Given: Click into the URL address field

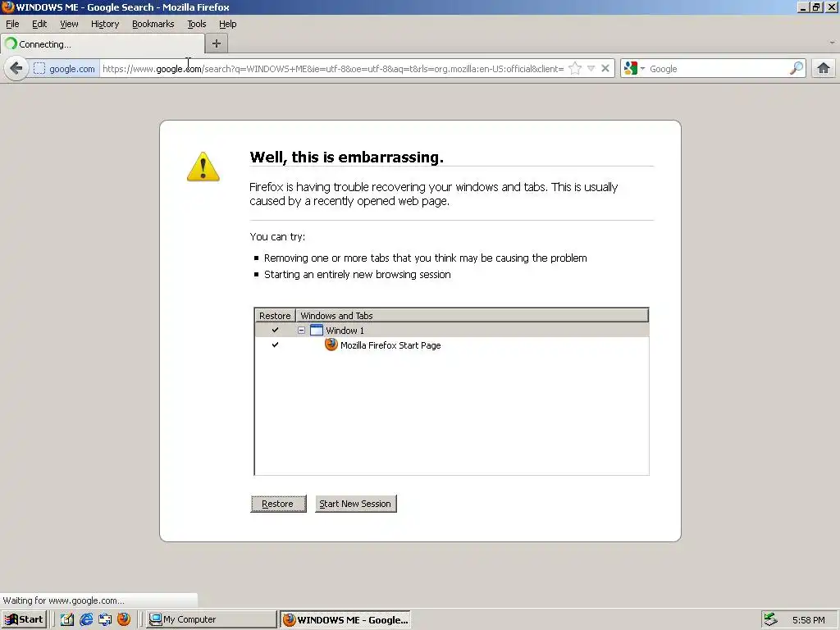Looking at the screenshot, I should click(x=333, y=69).
